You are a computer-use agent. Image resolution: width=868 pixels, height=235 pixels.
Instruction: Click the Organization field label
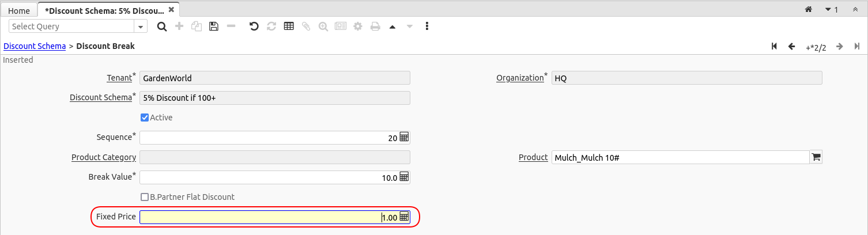click(x=520, y=78)
